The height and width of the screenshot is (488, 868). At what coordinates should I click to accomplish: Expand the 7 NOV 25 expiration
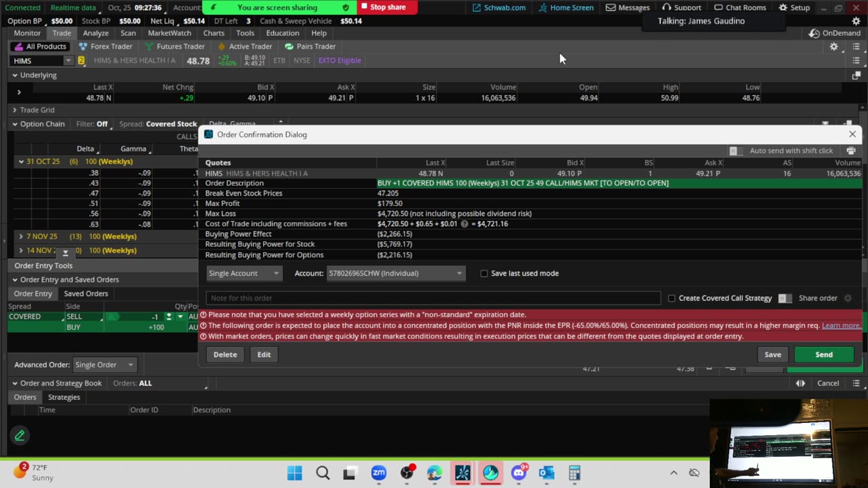pyautogui.click(x=21, y=237)
